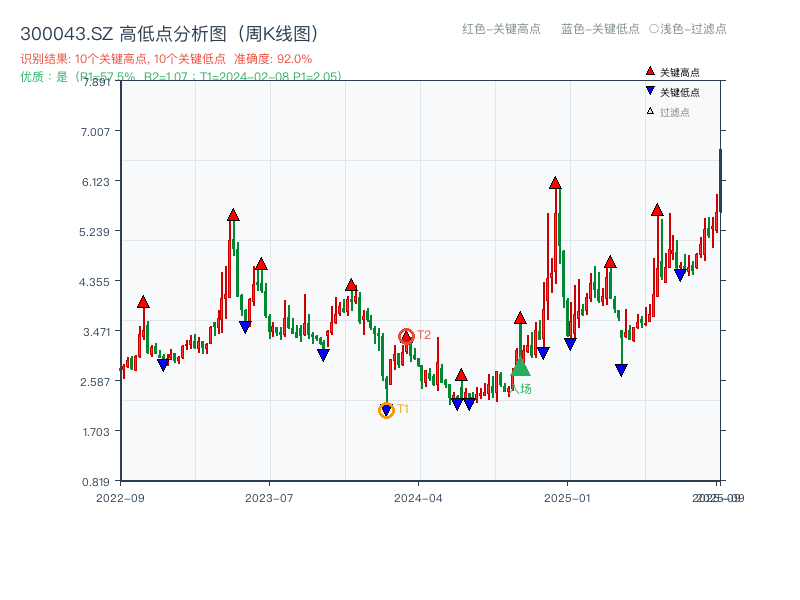The height and width of the screenshot is (600, 800).
Task: Select the red 关键高点 triangle in the legend
Action: (x=648, y=72)
